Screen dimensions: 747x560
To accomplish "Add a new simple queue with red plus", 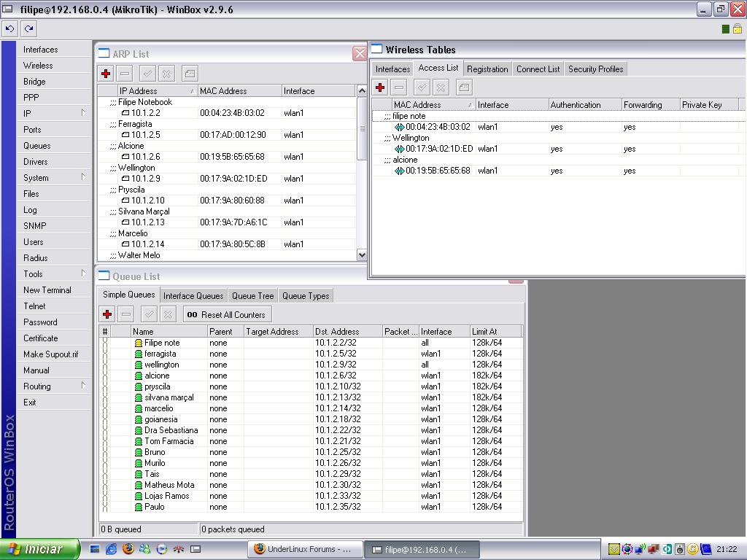I will [107, 314].
